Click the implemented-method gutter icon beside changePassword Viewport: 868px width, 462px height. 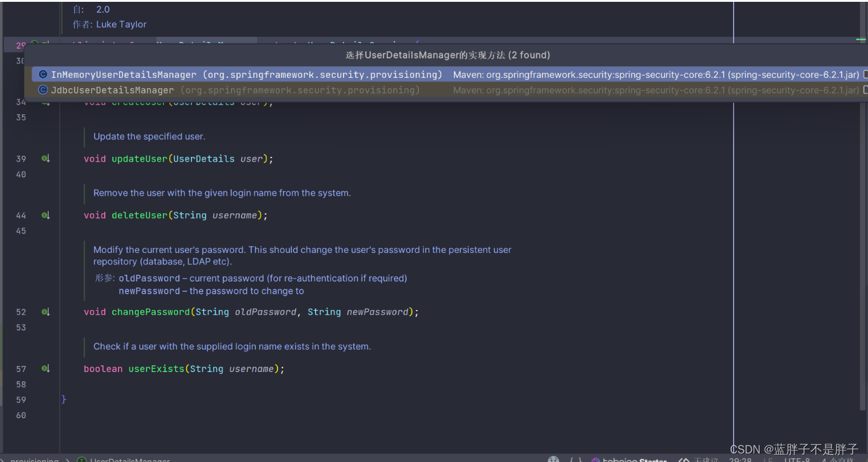point(46,312)
